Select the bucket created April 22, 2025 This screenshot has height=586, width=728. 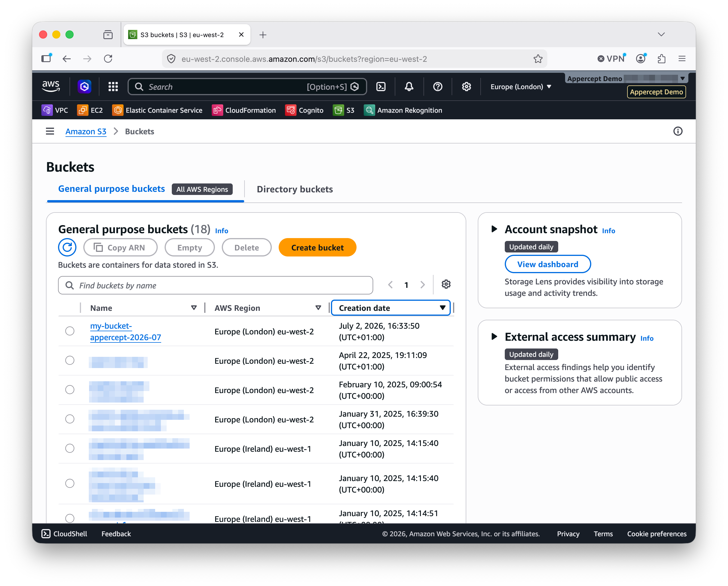click(70, 361)
